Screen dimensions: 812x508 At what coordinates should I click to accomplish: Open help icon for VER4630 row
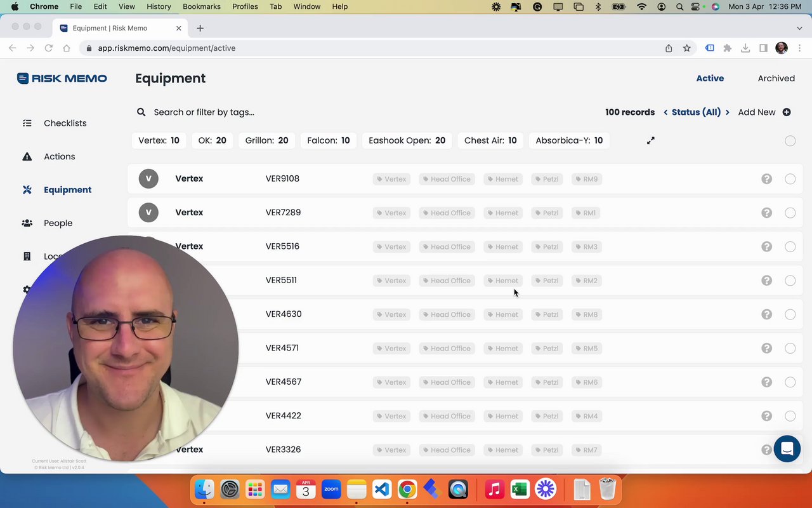tap(767, 314)
